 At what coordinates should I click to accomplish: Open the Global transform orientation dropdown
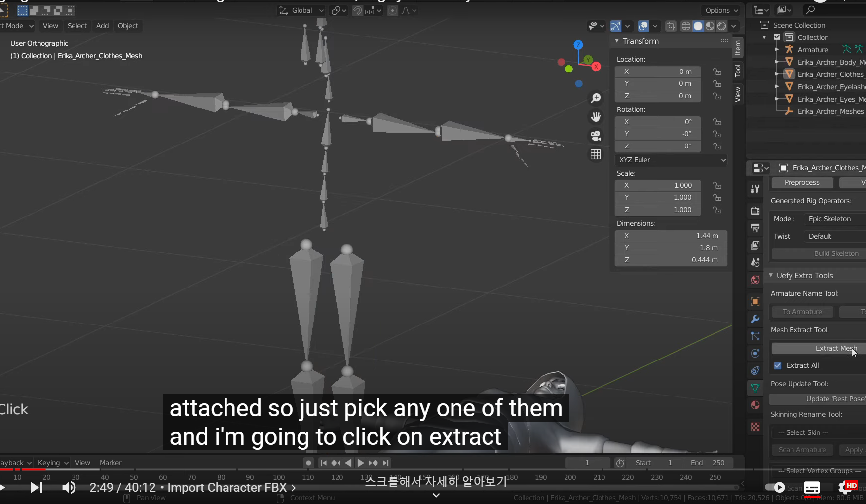click(301, 10)
